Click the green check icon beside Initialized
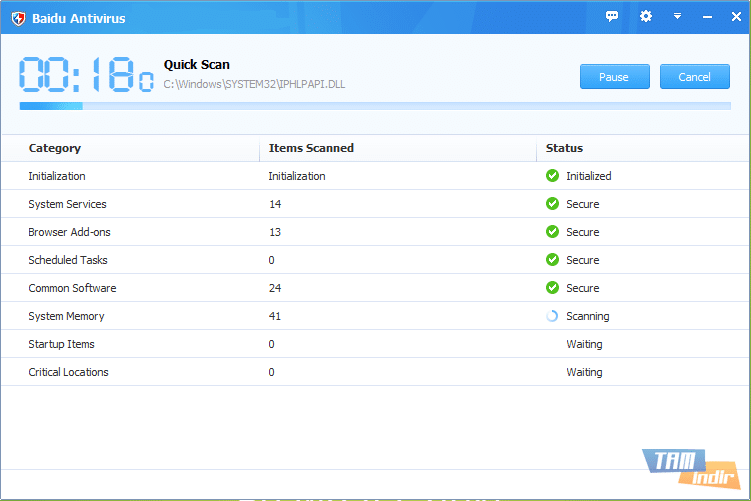 552,176
